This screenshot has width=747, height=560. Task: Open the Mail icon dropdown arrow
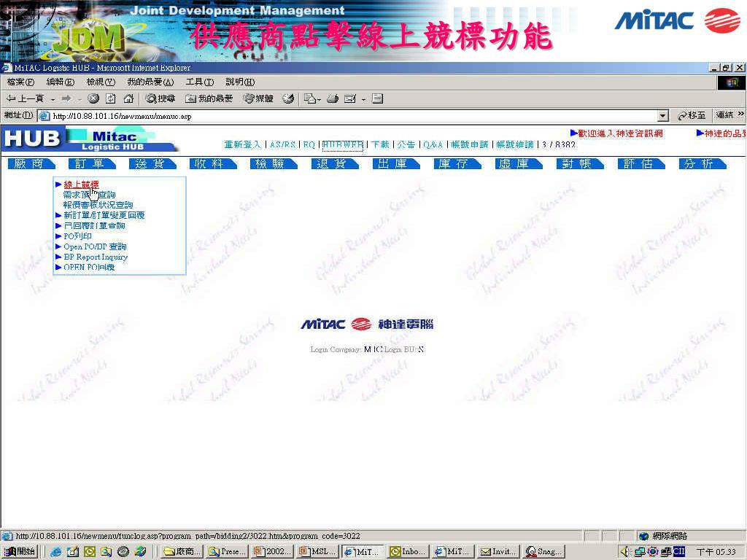[x=319, y=99]
